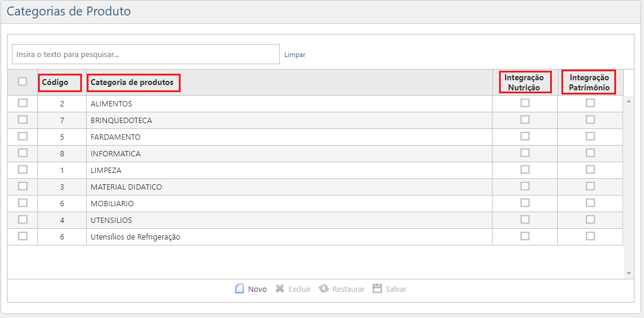Click the Restaurar refresh icon
This screenshot has height=318, width=644.
tap(324, 289)
